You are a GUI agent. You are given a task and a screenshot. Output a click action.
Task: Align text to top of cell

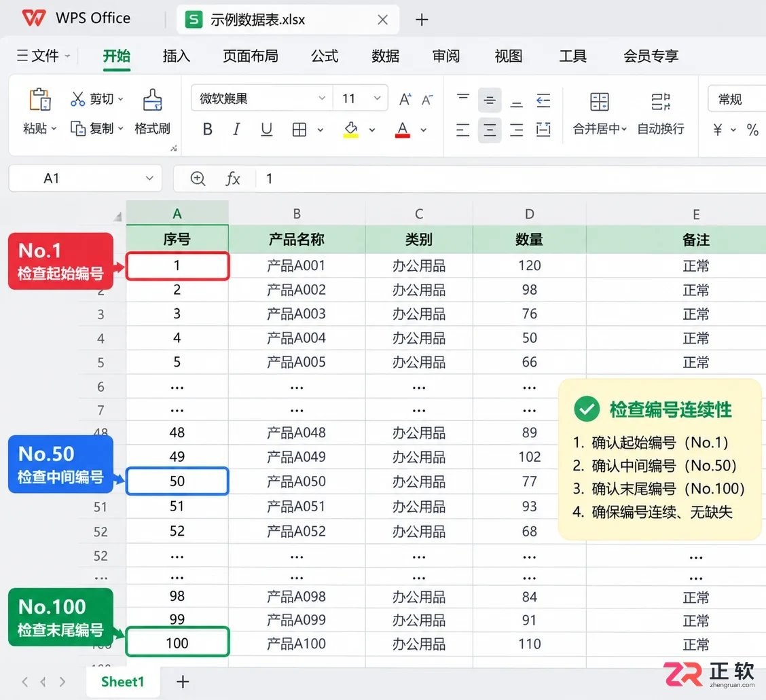(463, 96)
